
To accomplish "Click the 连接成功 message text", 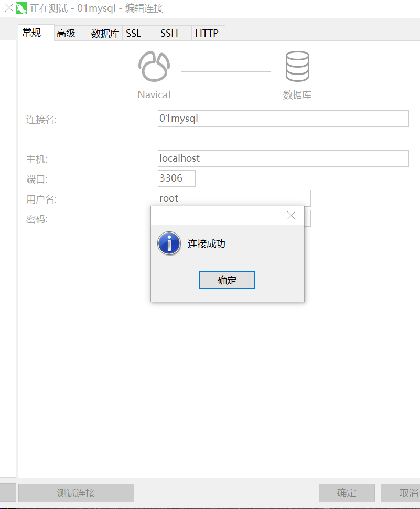I will click(x=206, y=244).
